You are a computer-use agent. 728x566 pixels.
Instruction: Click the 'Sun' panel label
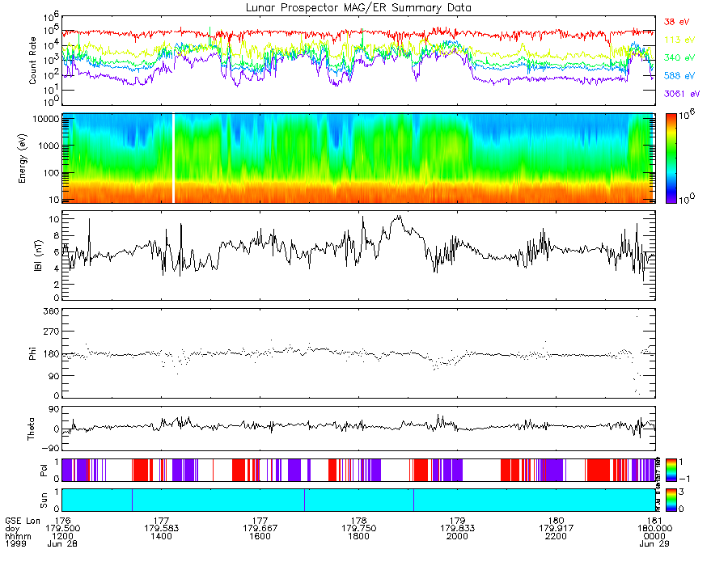tap(43, 501)
